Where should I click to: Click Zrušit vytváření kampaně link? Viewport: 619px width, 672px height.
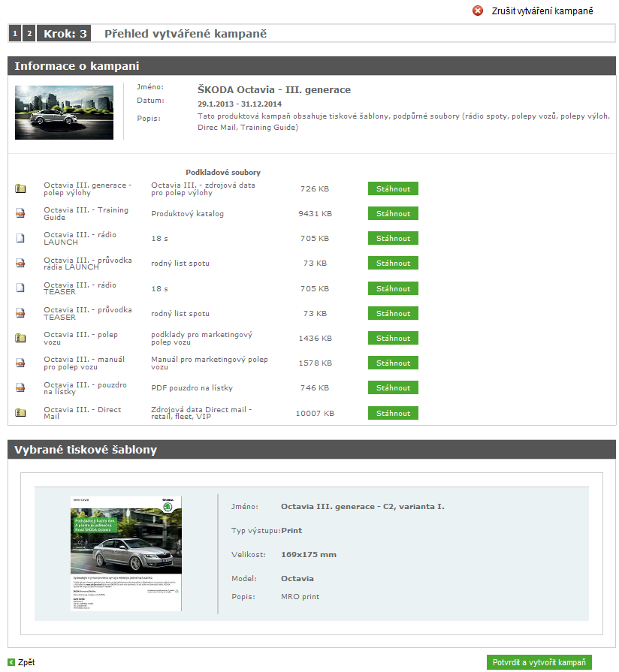pos(542,11)
